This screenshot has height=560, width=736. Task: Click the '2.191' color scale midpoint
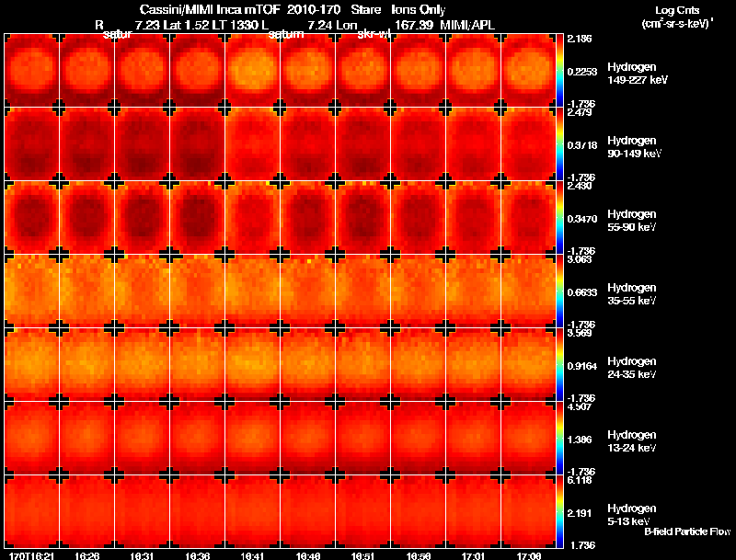(x=580, y=513)
